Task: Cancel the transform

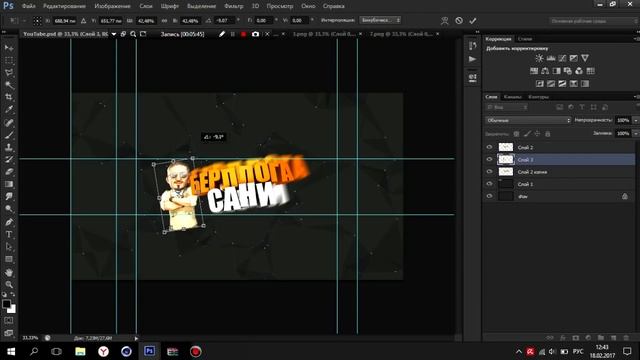Action: 459,20
